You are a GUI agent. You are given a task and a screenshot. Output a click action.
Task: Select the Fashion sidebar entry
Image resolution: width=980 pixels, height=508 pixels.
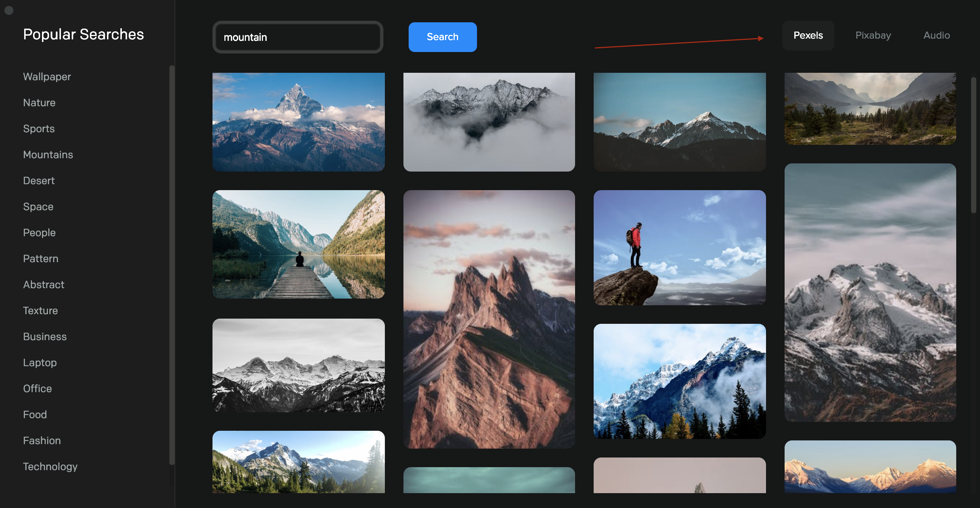pyautogui.click(x=42, y=440)
